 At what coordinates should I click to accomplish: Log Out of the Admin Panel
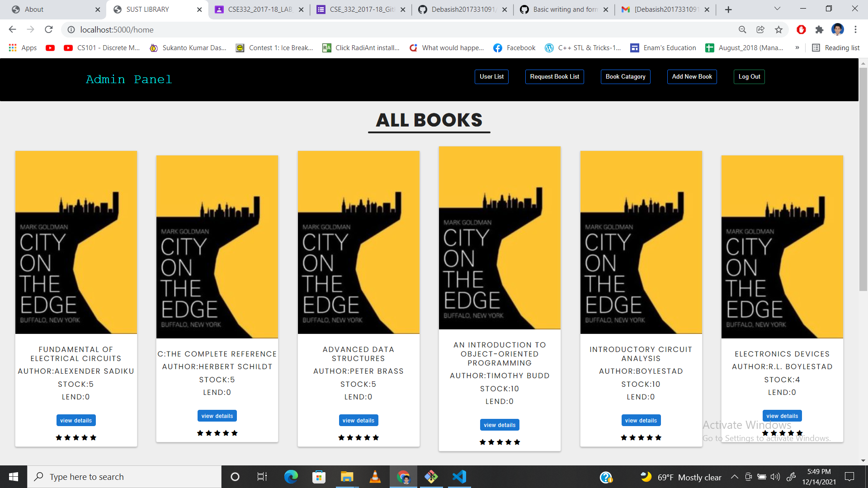point(749,76)
